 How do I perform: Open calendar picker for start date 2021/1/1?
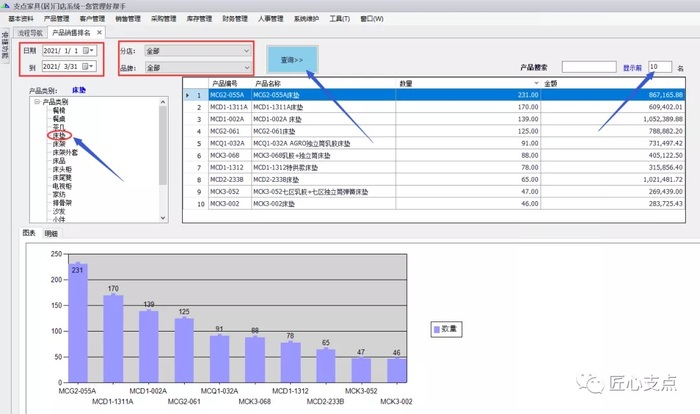tap(88, 50)
